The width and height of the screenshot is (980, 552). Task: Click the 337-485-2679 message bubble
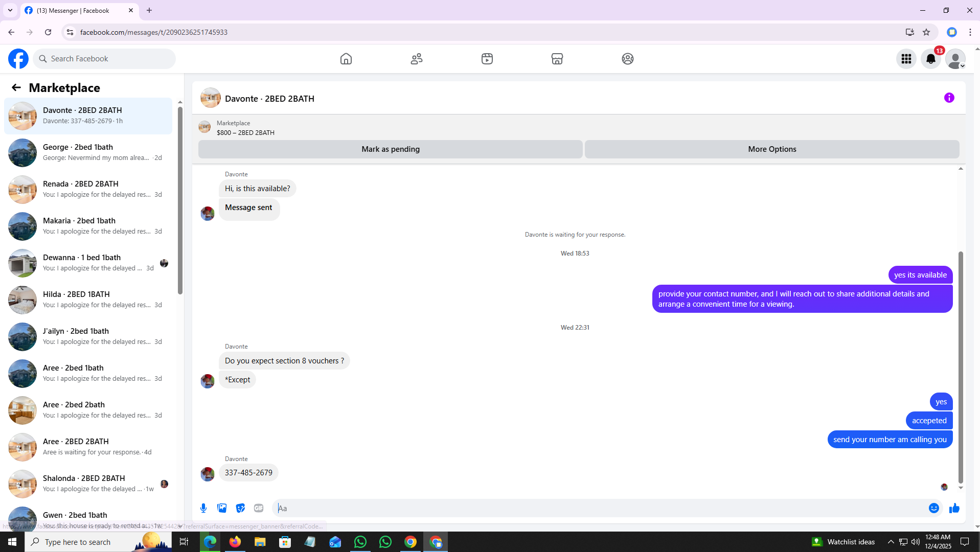point(248,473)
